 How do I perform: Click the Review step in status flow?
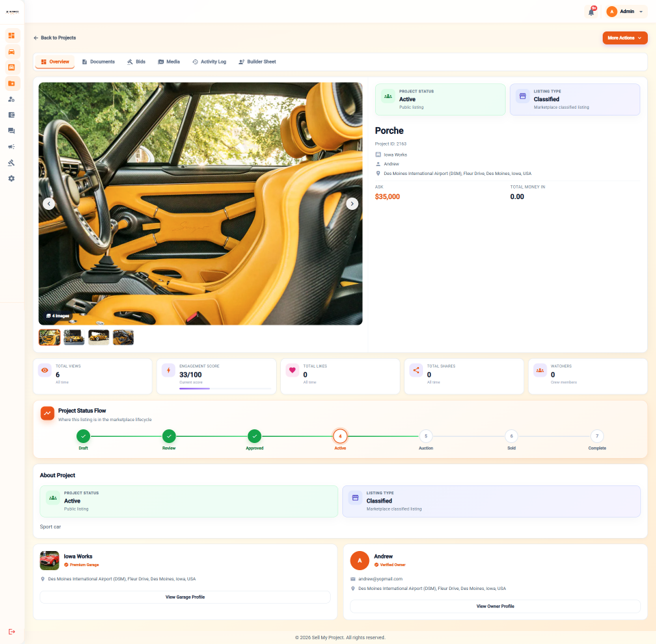tap(169, 436)
